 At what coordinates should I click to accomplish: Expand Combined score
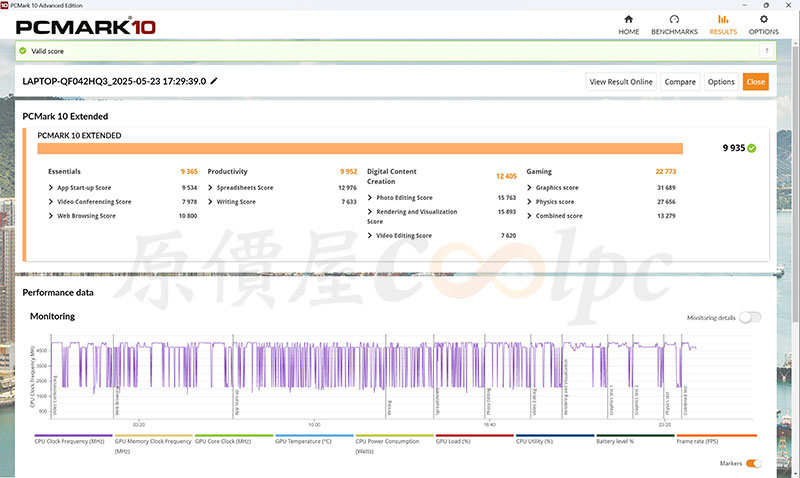(529, 216)
